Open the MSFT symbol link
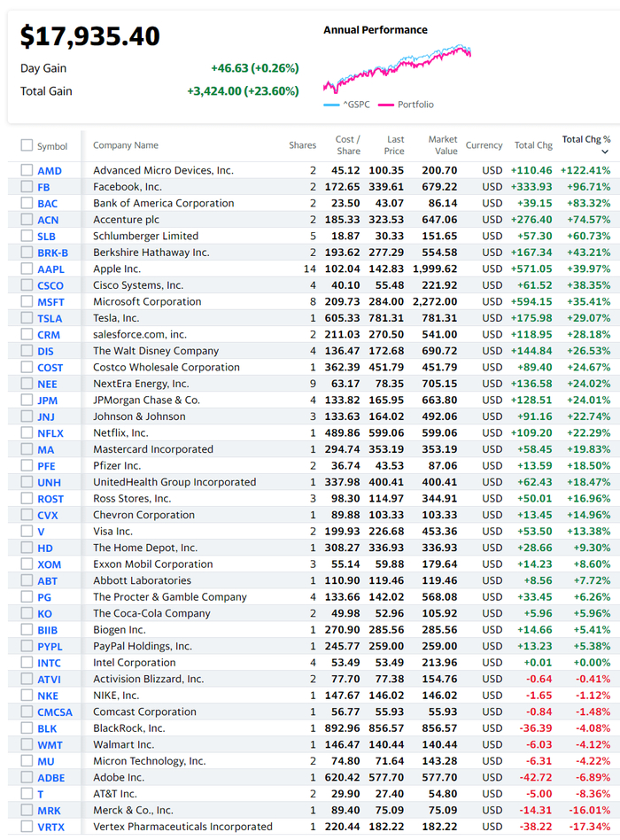This screenshot has width=620, height=840. (50, 302)
